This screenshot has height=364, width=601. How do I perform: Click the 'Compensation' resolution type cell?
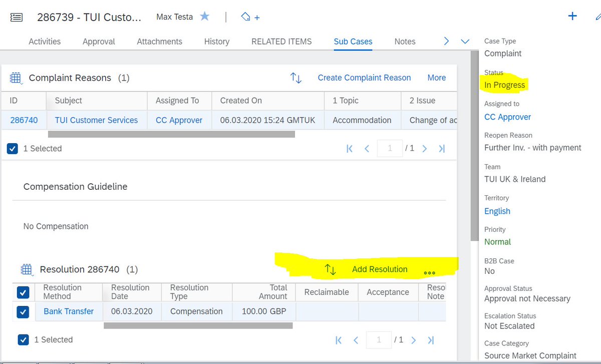(x=196, y=311)
